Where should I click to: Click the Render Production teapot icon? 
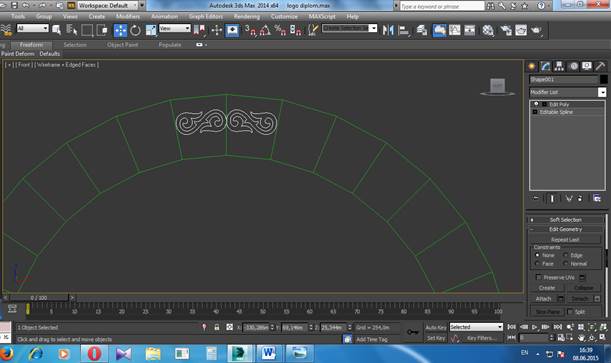[536, 30]
